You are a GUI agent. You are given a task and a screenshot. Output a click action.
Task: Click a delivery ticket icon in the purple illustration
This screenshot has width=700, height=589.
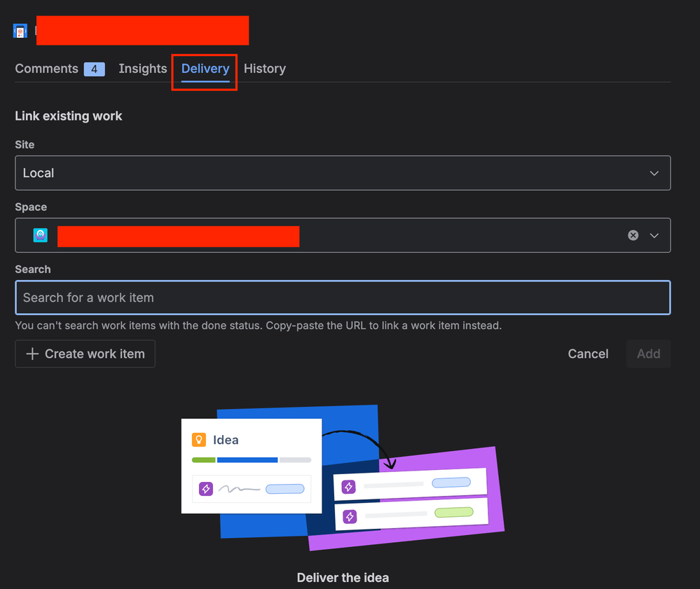point(348,486)
